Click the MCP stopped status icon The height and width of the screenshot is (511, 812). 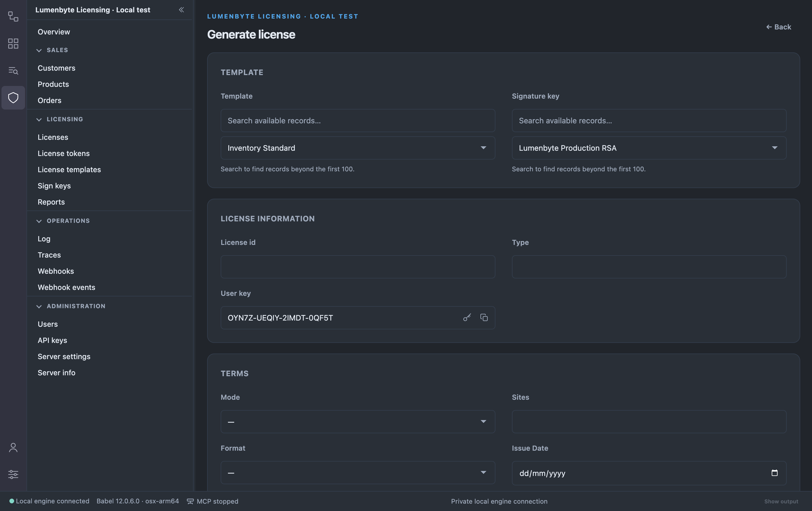[x=190, y=501]
